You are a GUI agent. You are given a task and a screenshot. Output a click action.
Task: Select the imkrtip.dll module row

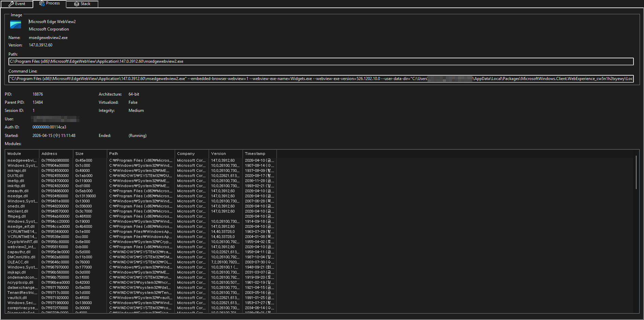[x=141, y=186]
